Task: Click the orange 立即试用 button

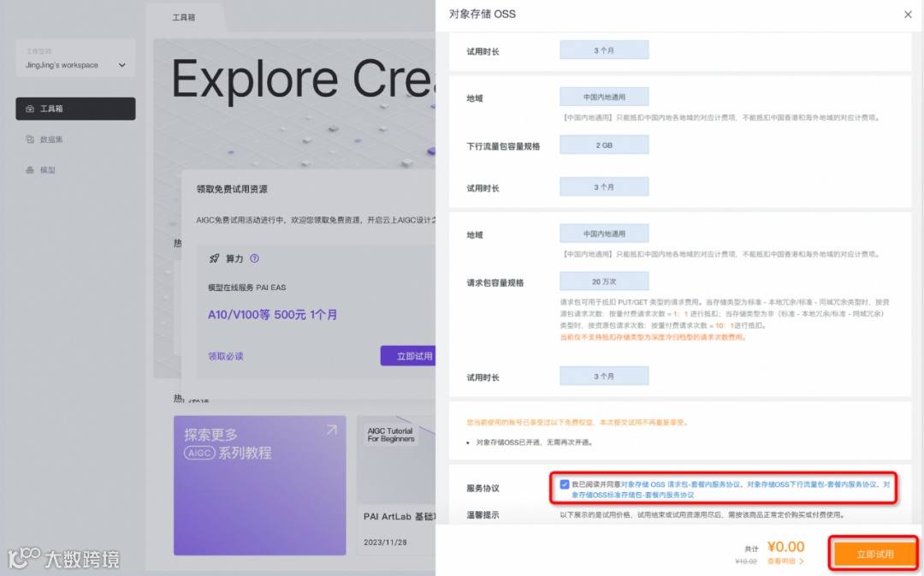Action: 874,555
